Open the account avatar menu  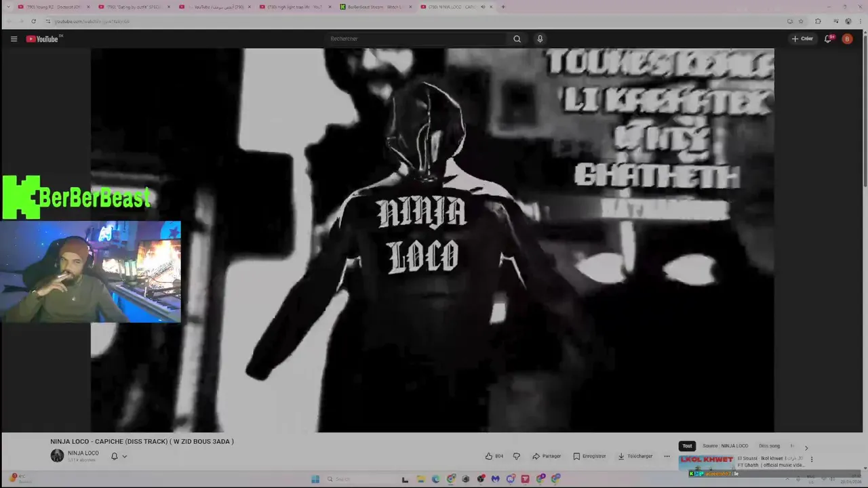pos(847,39)
